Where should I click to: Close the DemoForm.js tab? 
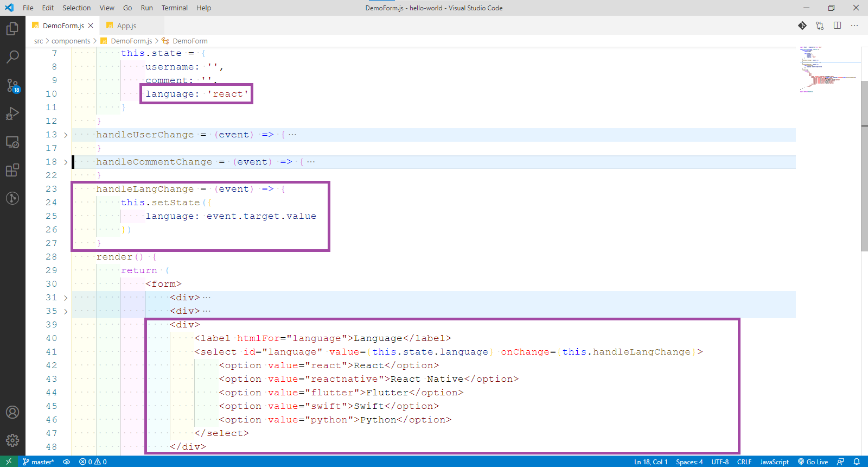tap(91, 26)
